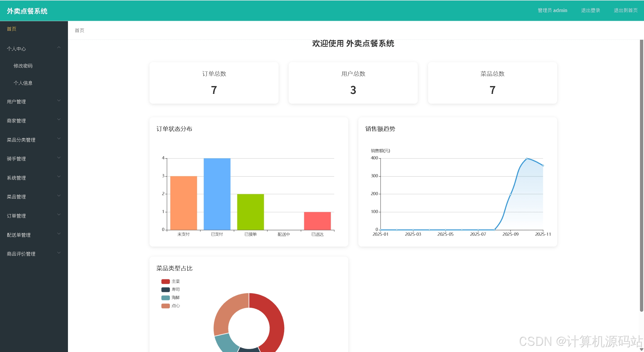The width and height of the screenshot is (644, 352).
Task: Expand the 用户管理 chevron
Action: pyautogui.click(x=59, y=100)
